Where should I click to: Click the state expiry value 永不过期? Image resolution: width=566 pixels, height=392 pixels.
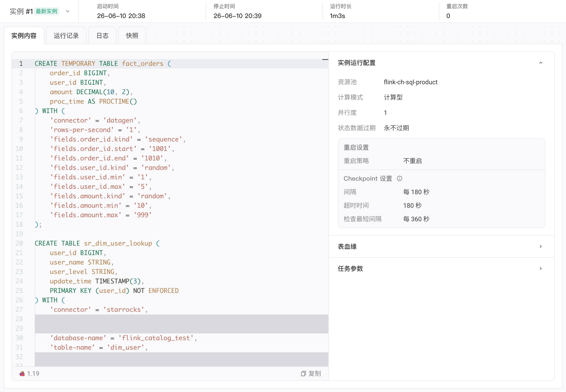(396, 128)
